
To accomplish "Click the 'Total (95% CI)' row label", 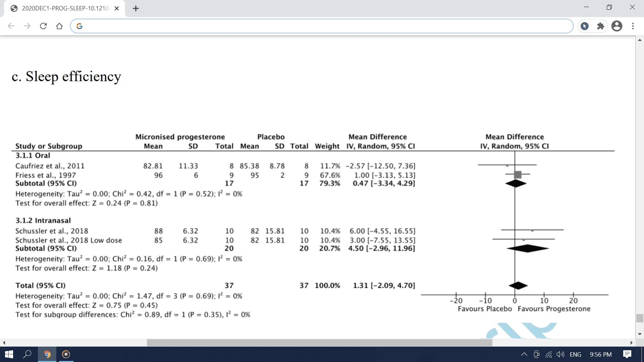I will pyautogui.click(x=41, y=286).
